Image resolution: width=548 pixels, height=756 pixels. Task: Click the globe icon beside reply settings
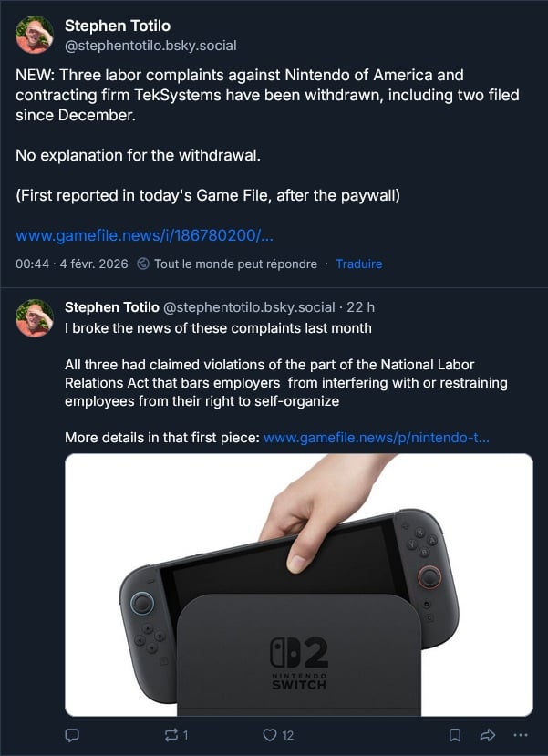coord(143,264)
